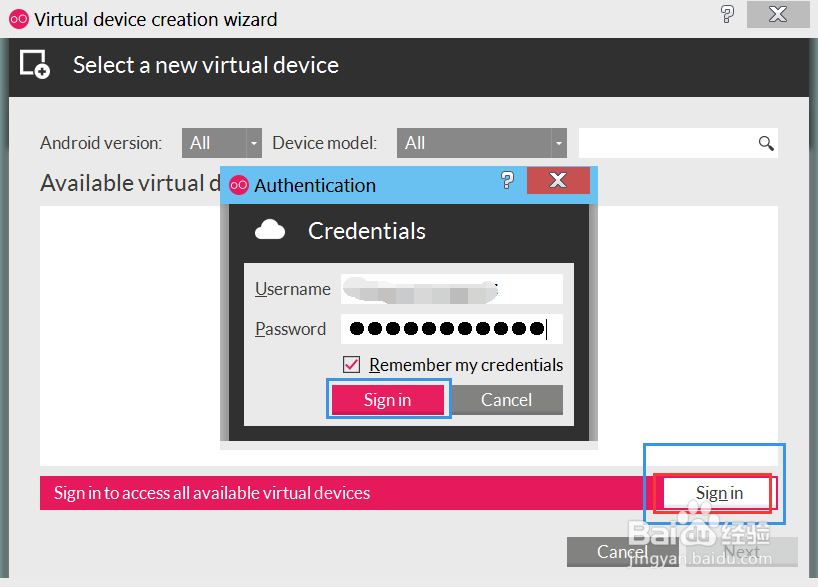Click the new virtual device header icon
The width and height of the screenshot is (818, 587).
[35, 65]
